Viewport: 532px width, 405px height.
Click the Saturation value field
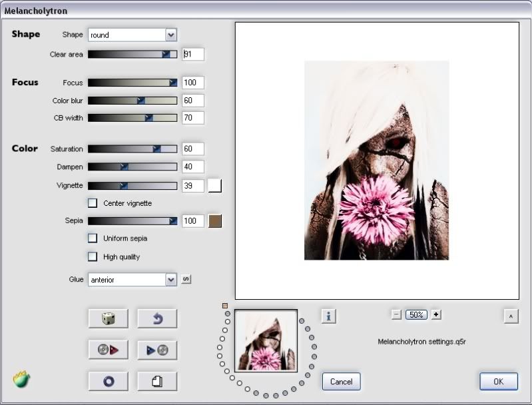[193, 149]
